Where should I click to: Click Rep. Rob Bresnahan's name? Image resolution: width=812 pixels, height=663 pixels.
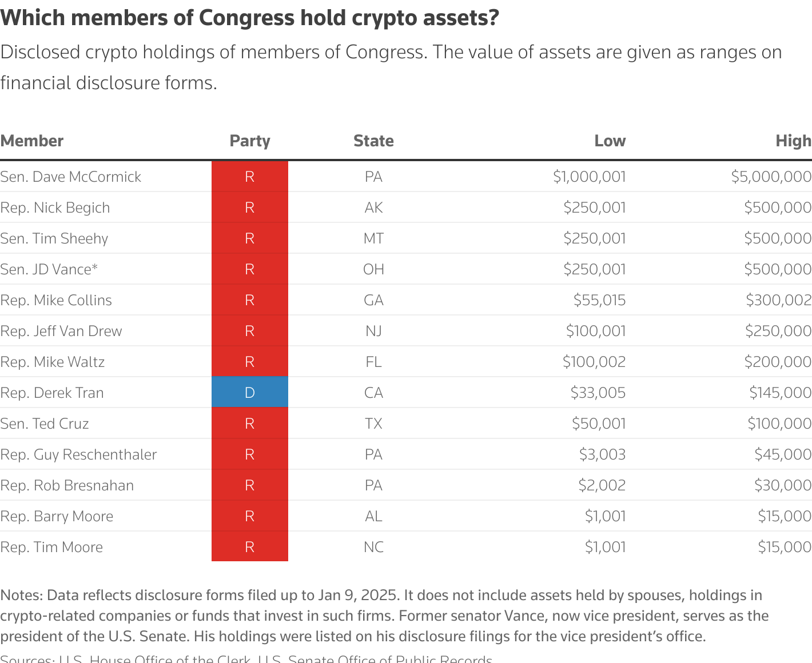[67, 485]
